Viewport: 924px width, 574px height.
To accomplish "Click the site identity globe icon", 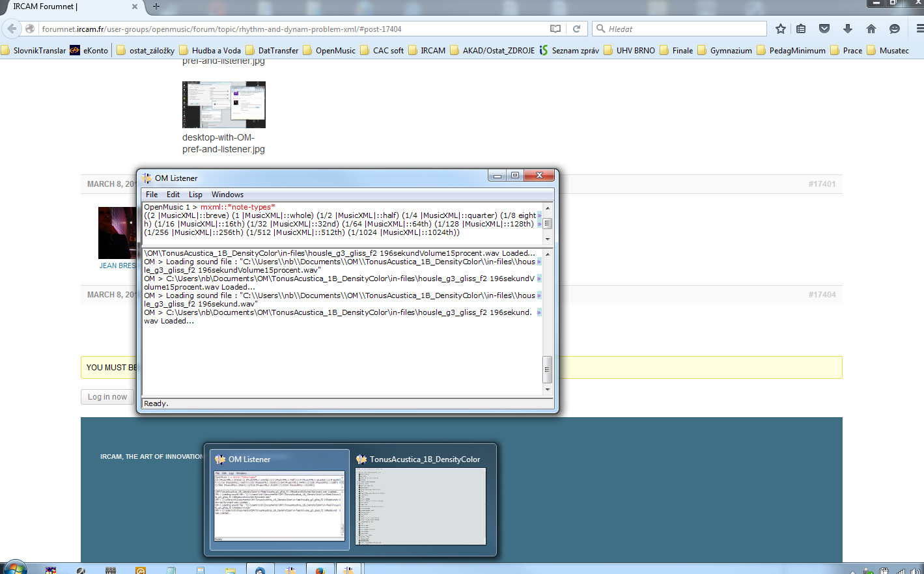I will click(x=30, y=29).
